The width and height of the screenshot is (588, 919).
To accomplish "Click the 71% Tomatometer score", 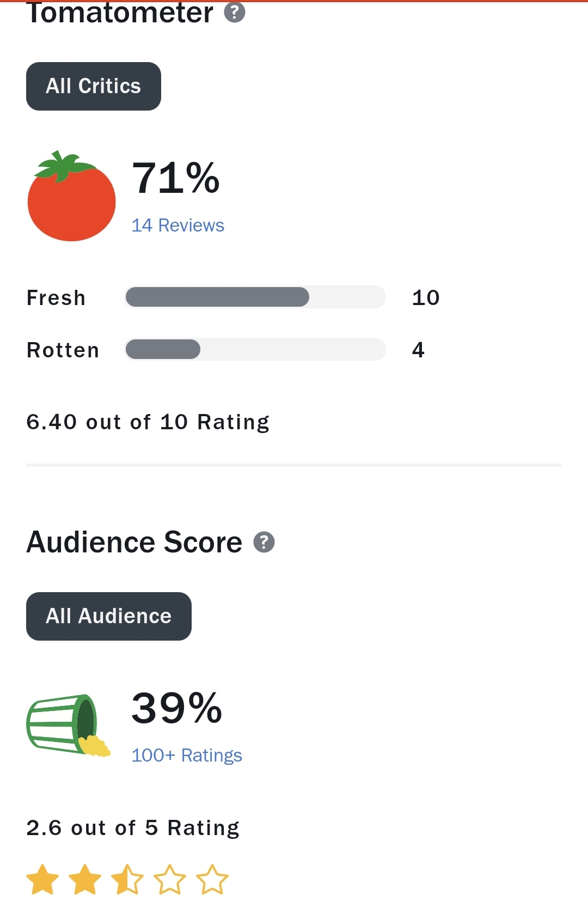I will point(175,178).
